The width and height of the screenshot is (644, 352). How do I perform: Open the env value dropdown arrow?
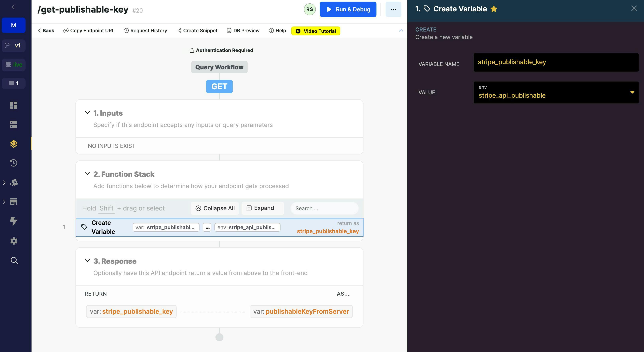[632, 92]
